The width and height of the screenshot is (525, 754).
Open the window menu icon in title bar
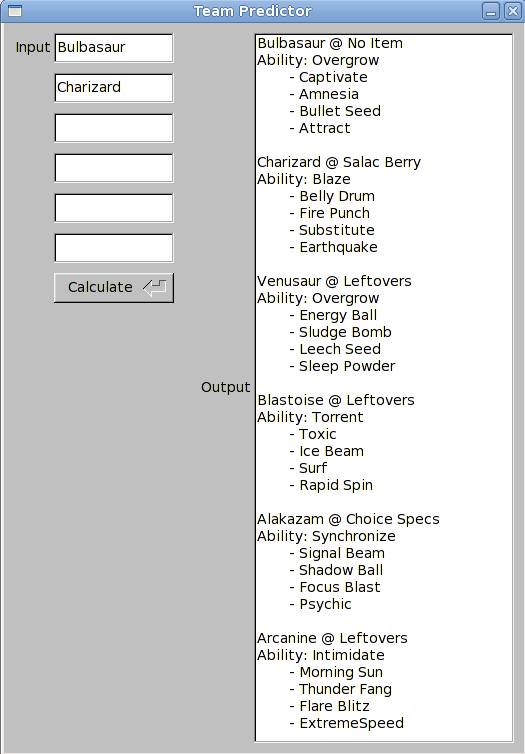tap(15, 11)
